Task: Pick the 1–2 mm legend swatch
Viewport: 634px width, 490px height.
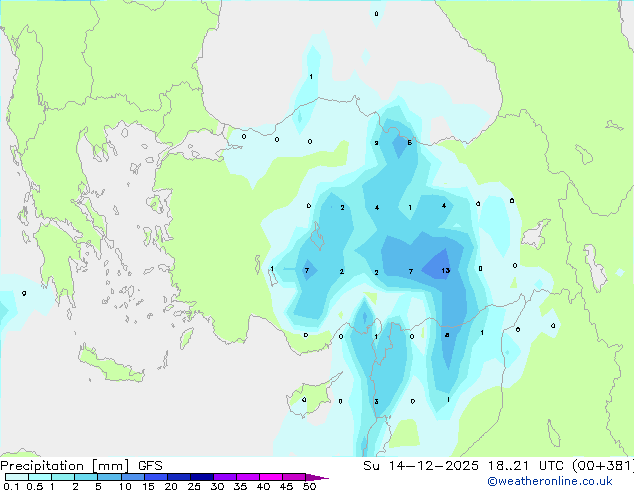Action: 63,477
